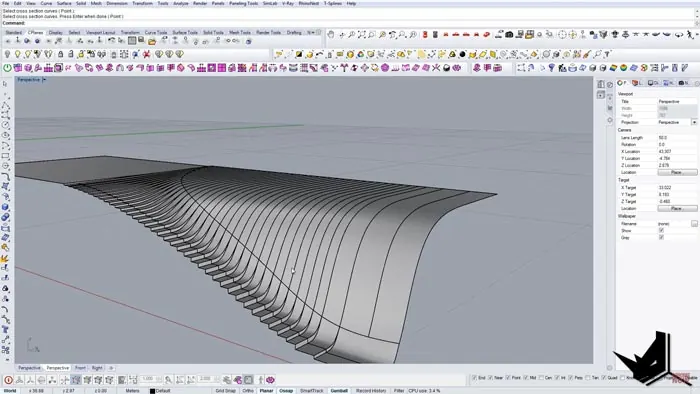Toggle the Perp osnap checkbox
The width and height of the screenshot is (700, 394).
[571, 378]
